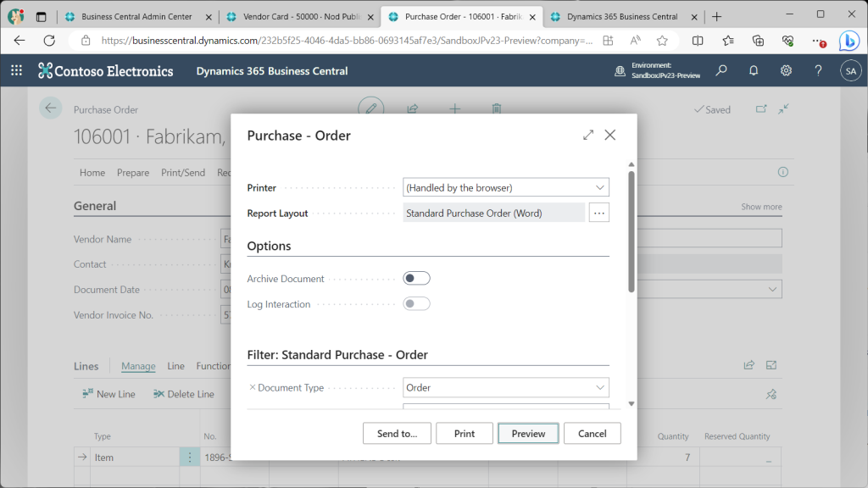Click the share icon on Purchase Order
Viewport: 868px width, 488px height.
click(413, 108)
